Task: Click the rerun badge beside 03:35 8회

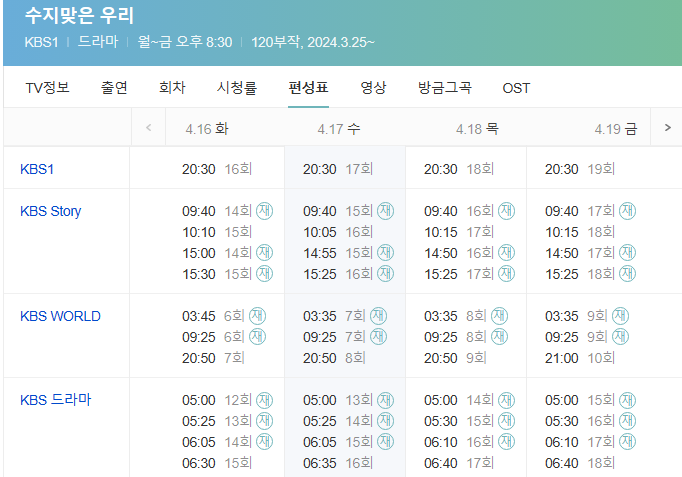Action: [x=499, y=316]
